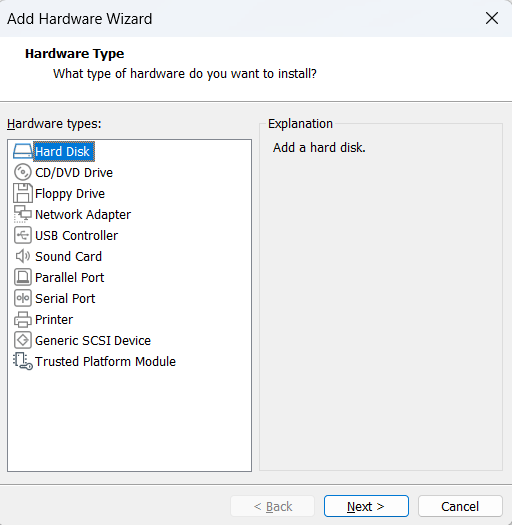Select the CD/DVD Drive disc icon
The width and height of the screenshot is (512, 525).
point(23,172)
